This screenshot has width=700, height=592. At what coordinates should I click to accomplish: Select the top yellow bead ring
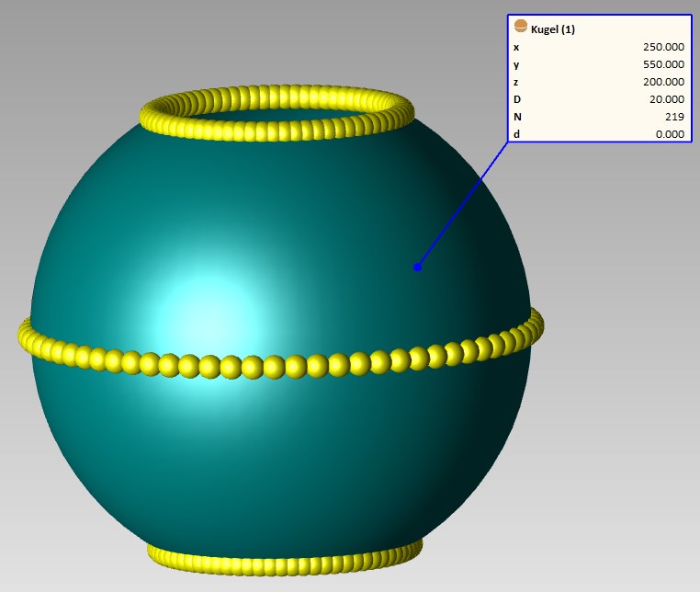[276, 130]
